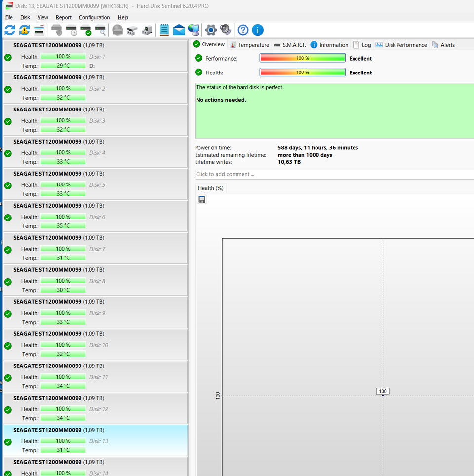Switch to the Information tab
The image size is (474, 476).
tap(329, 45)
